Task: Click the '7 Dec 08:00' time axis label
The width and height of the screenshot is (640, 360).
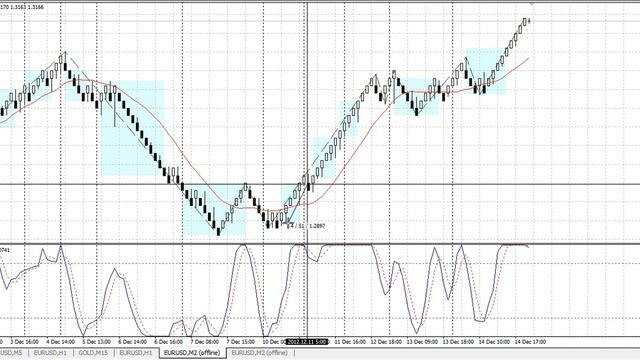Action: tap(204, 342)
